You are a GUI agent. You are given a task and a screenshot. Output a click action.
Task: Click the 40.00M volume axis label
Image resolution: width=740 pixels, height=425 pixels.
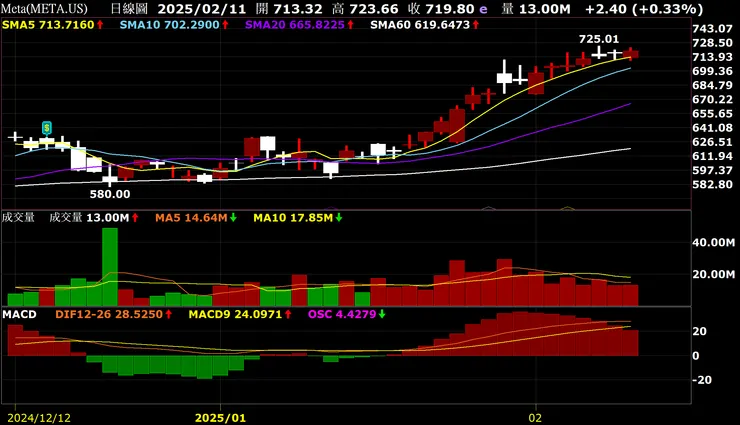click(714, 242)
